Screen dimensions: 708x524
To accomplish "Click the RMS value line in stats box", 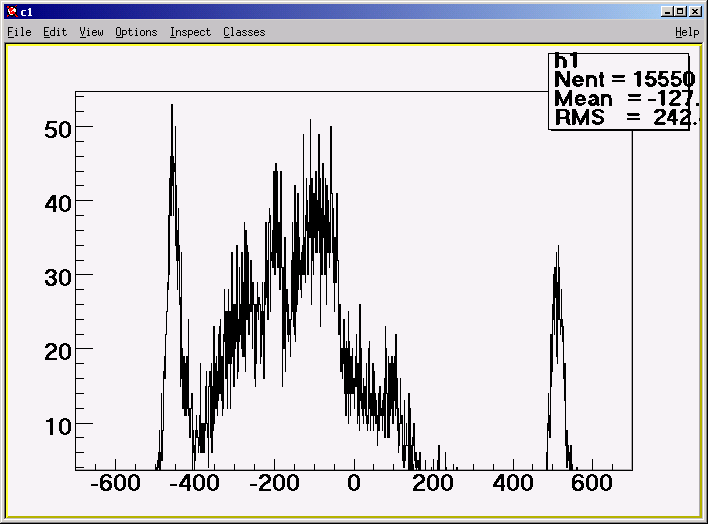I will [625, 117].
